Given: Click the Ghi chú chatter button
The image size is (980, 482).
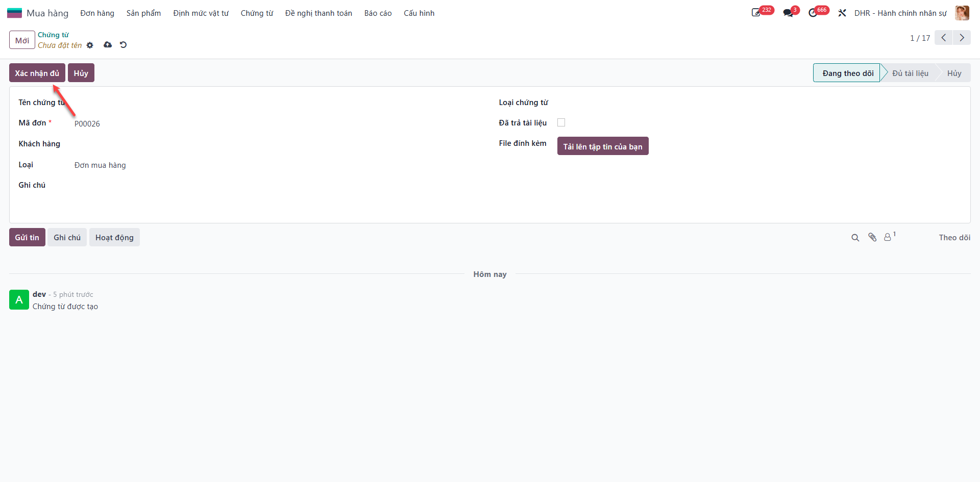Looking at the screenshot, I should point(67,237).
